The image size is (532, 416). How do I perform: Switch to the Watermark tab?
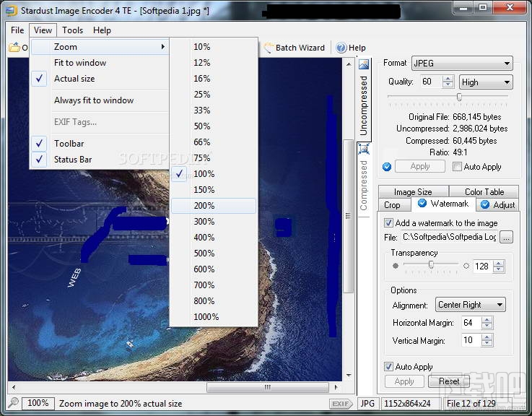coord(443,204)
